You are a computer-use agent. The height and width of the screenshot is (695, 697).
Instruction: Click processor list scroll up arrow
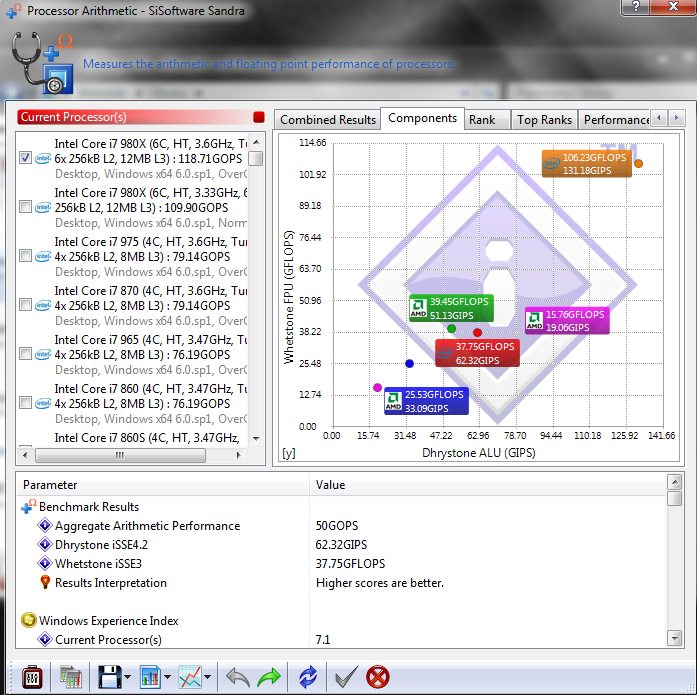pyautogui.click(x=256, y=142)
